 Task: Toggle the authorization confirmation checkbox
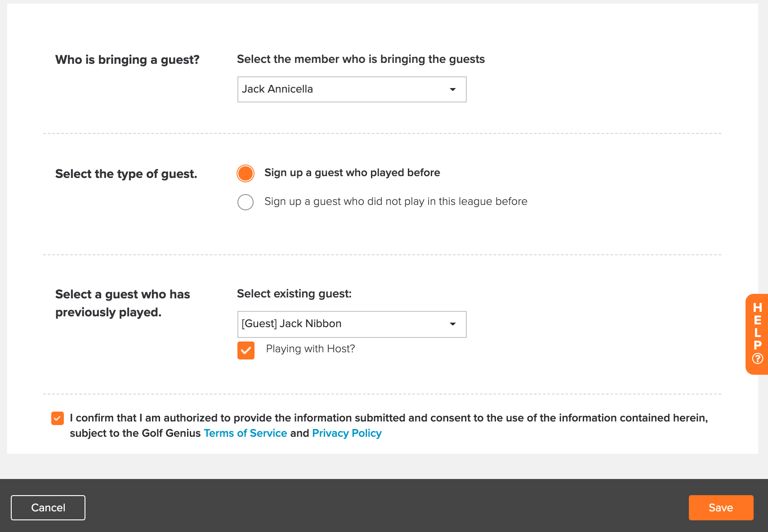tap(58, 418)
